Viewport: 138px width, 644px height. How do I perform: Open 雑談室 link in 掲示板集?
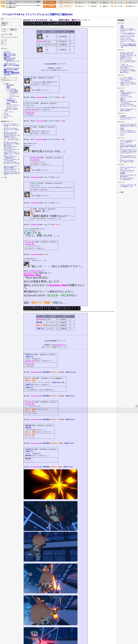(8, 87)
